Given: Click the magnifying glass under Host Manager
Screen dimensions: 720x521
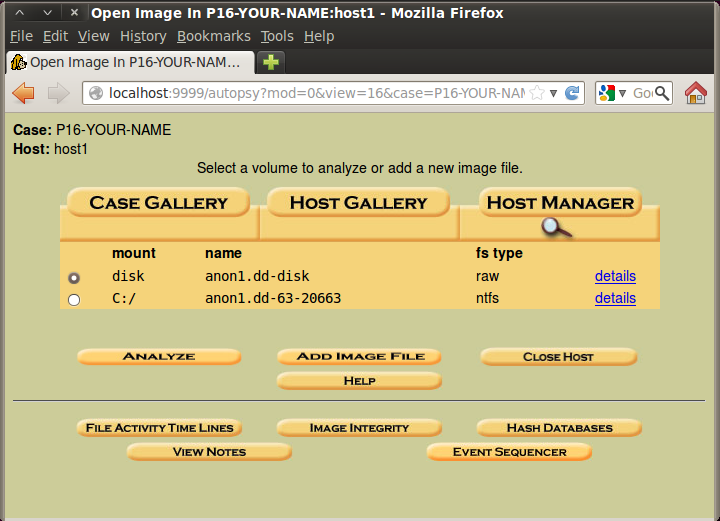Looking at the screenshot, I should click(x=556, y=228).
